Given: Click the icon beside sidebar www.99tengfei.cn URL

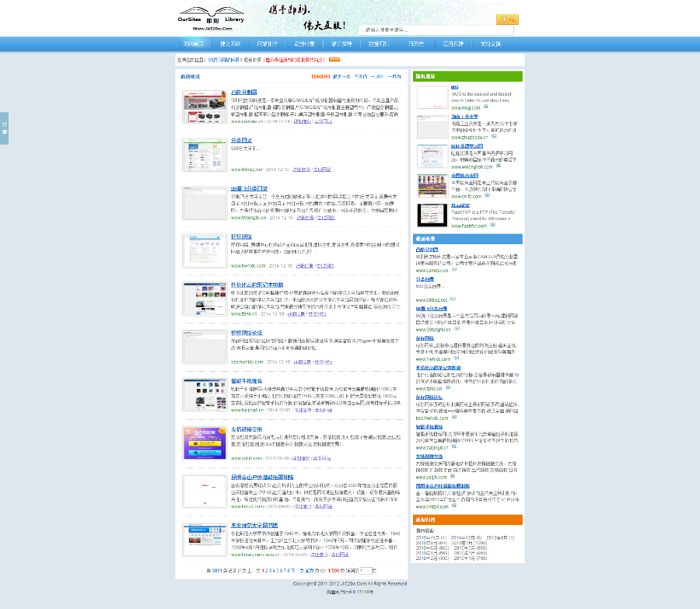Looking at the screenshot, I should (457, 328).
